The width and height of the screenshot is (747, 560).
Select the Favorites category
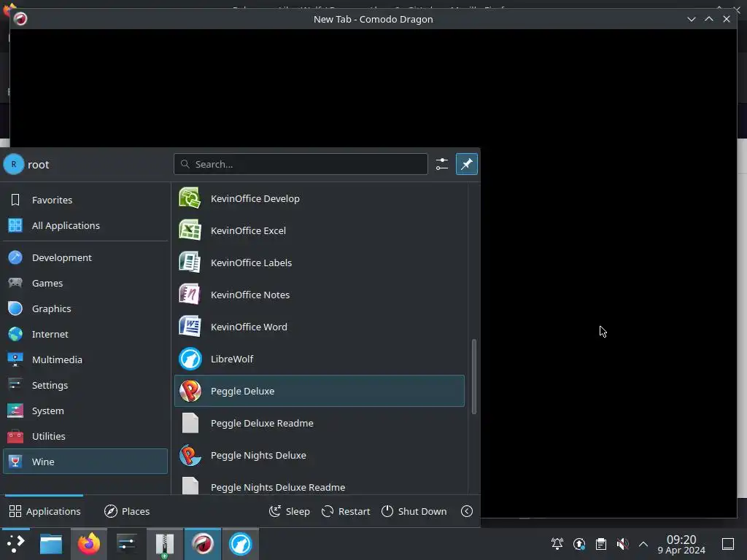[x=85, y=200]
